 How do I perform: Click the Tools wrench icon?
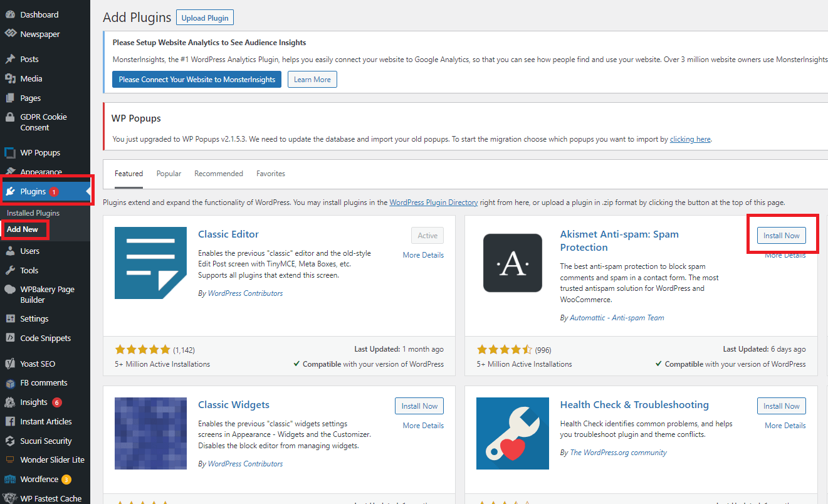[x=10, y=270]
